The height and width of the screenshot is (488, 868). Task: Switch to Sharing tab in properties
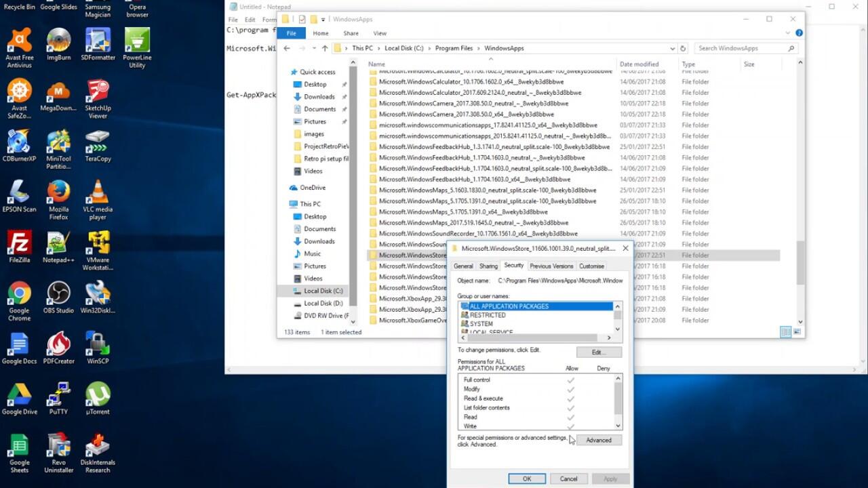(x=488, y=266)
